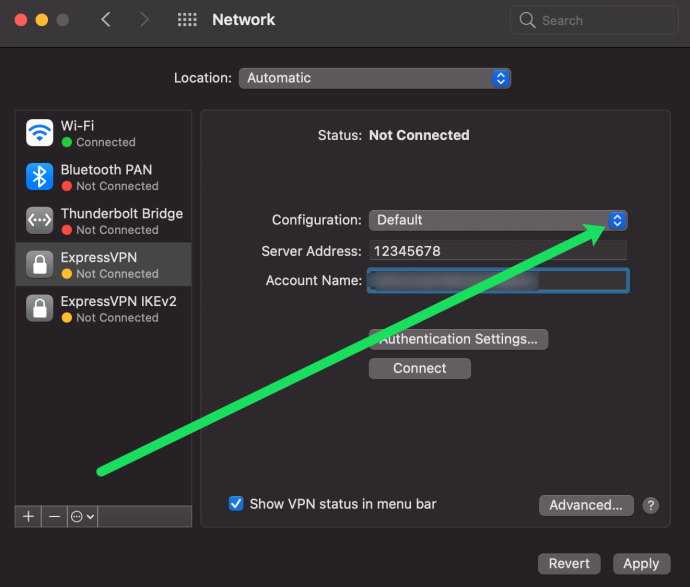The image size is (690, 587).
Task: Apply the network changes
Action: 641,564
